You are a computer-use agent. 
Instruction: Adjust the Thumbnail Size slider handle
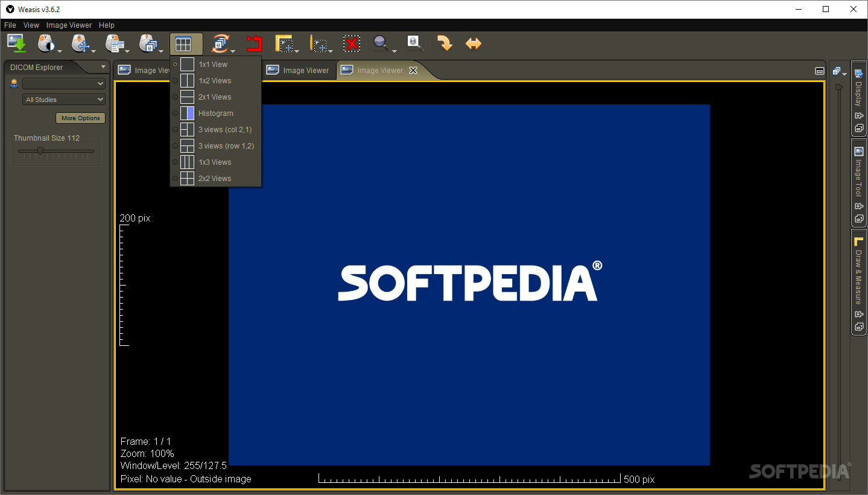pos(40,151)
